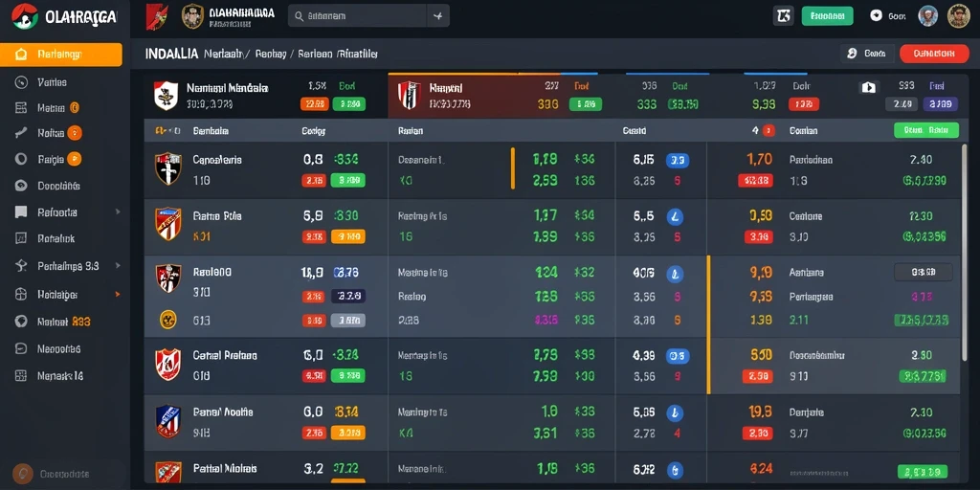980x490 pixels.
Task: Click the Comlan column header
Action: 803,131
